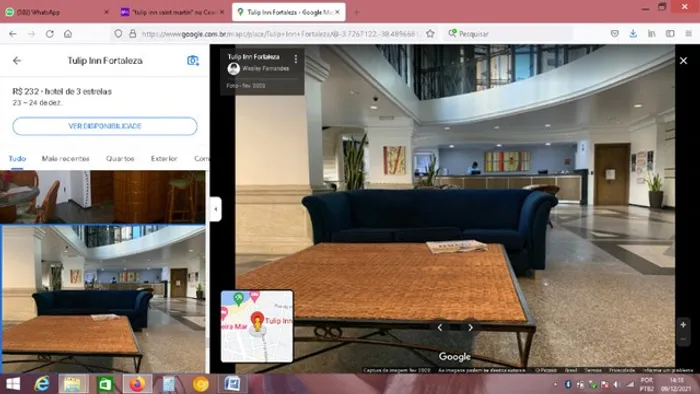700x394 pixels.
Task: Click the Pocket save icon
Action: coord(615,34)
